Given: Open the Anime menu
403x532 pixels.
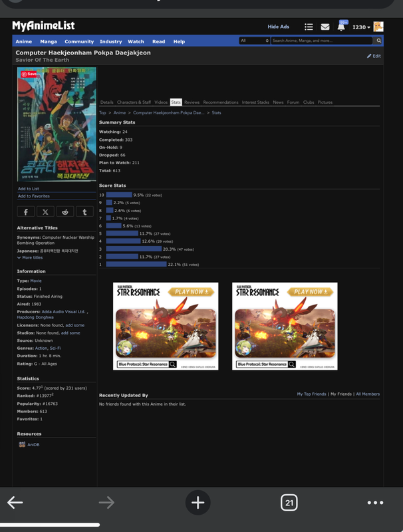Looking at the screenshot, I should [24, 41].
